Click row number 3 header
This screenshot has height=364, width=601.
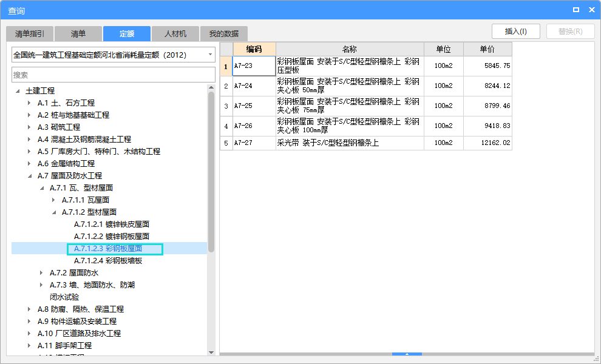pos(226,106)
